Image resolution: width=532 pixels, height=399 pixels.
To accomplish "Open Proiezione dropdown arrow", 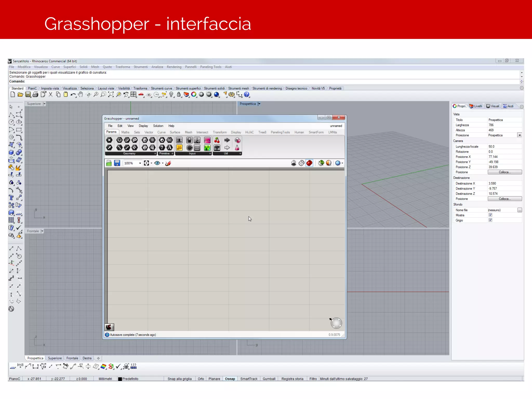I will coord(520,135).
